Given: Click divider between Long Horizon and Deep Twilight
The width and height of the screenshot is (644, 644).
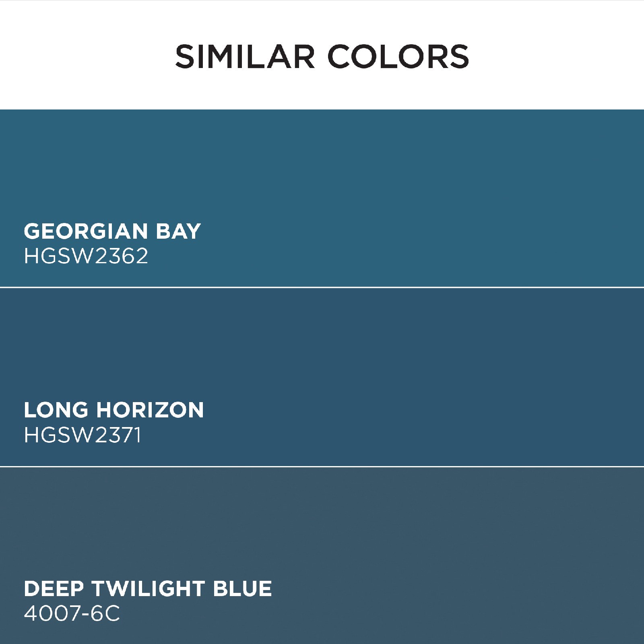Looking at the screenshot, I should pos(322,466).
